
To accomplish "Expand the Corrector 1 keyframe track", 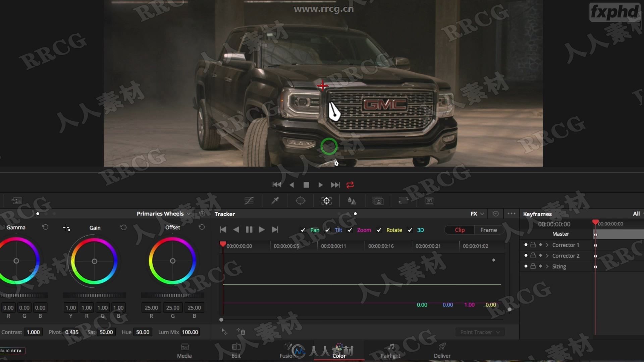I will (547, 245).
